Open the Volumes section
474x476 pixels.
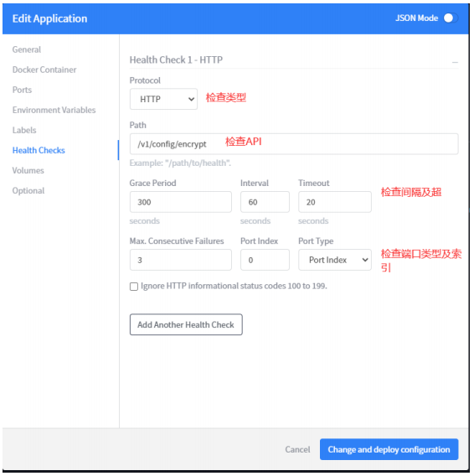click(x=28, y=170)
